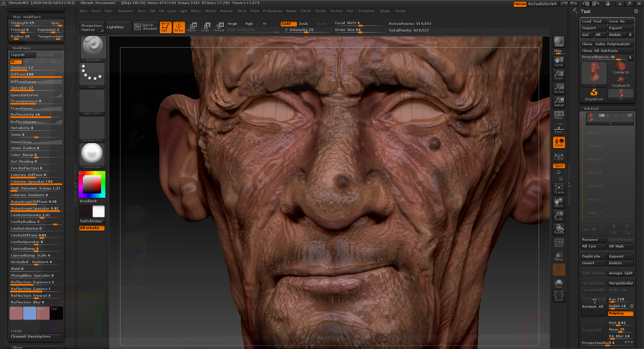This screenshot has height=349, width=644.
Task: Toggle L.Sym local symmetry
Action: tap(559, 156)
